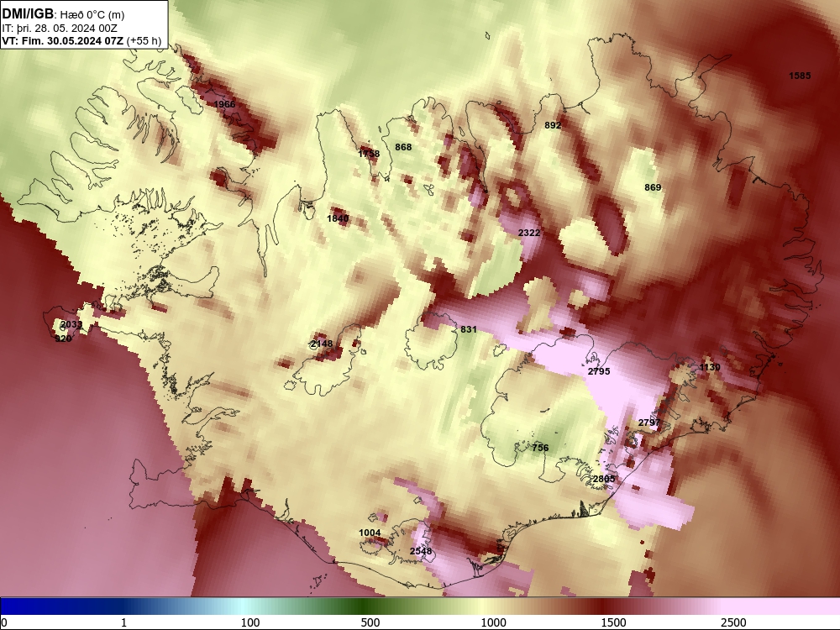This screenshot has width=840, height=630.
Task: Select the IT: þri. 28. 05. 2024 00Z line
Action: (x=60, y=29)
